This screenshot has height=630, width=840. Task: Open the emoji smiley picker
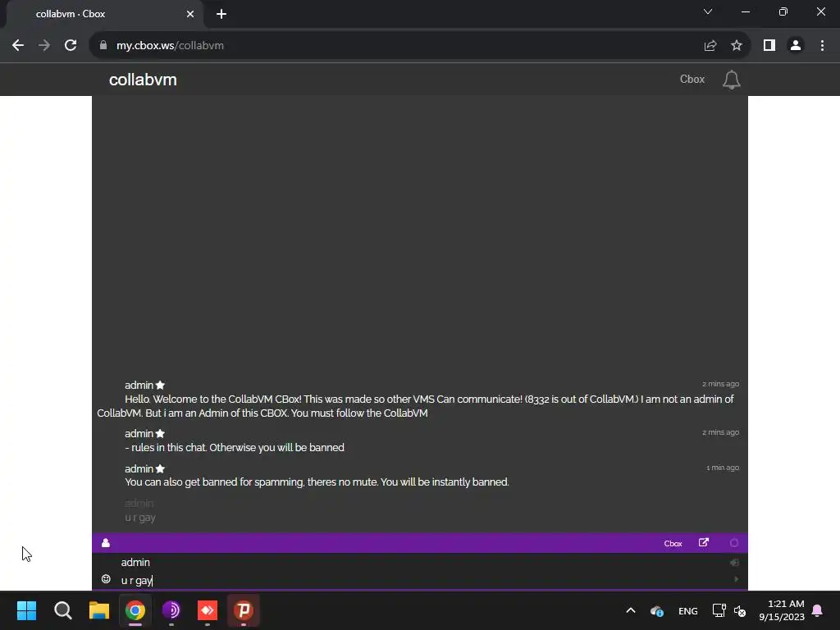(106, 579)
